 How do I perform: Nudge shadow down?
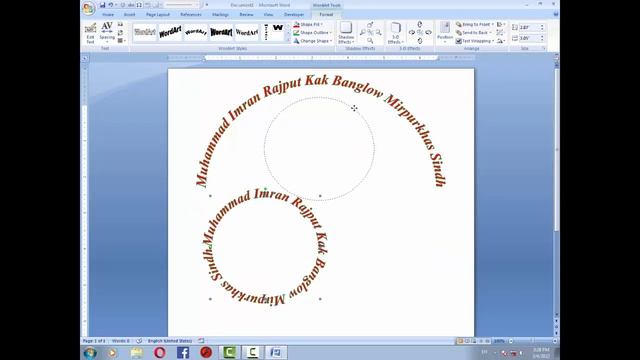coord(370,40)
